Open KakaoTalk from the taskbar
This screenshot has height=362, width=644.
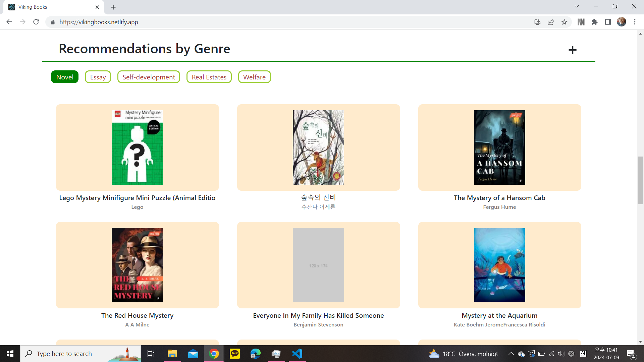[x=235, y=354]
